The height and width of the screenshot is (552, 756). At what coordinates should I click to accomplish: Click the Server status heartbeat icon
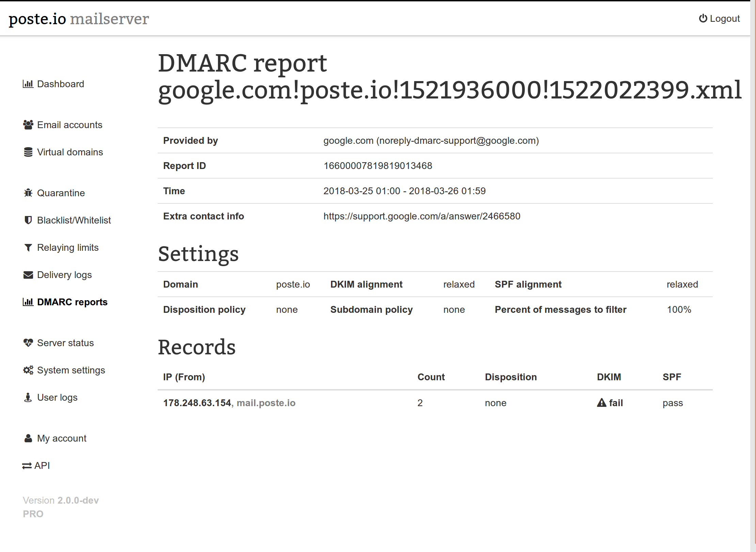pyautogui.click(x=28, y=343)
